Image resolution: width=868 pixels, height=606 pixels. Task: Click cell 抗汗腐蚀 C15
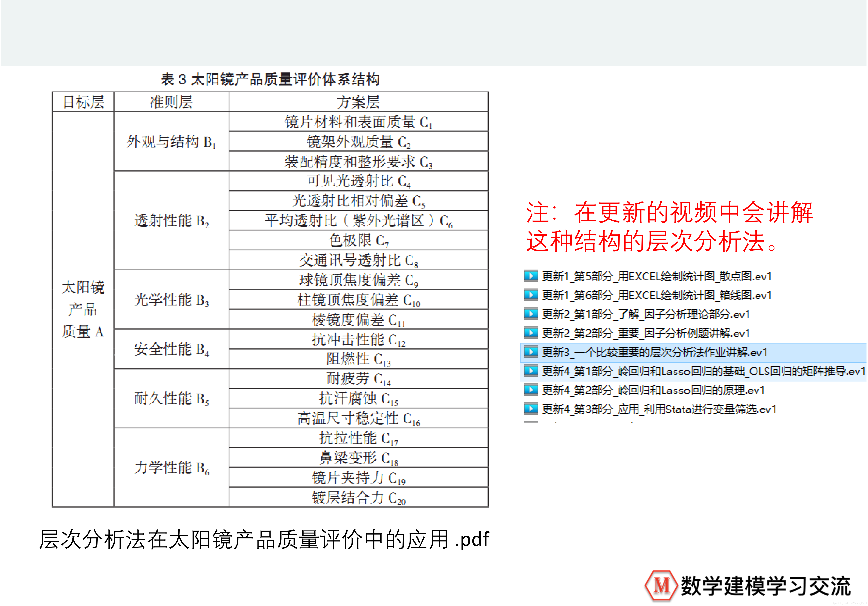click(358, 398)
